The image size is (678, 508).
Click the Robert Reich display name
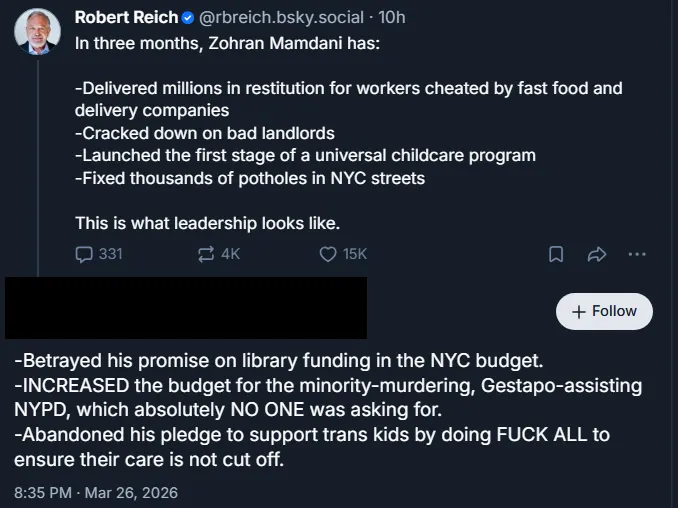126,18
